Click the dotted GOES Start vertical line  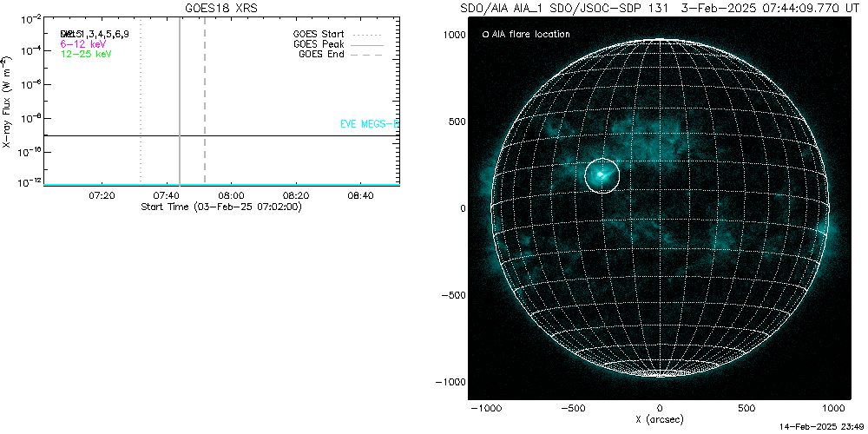[141, 101]
